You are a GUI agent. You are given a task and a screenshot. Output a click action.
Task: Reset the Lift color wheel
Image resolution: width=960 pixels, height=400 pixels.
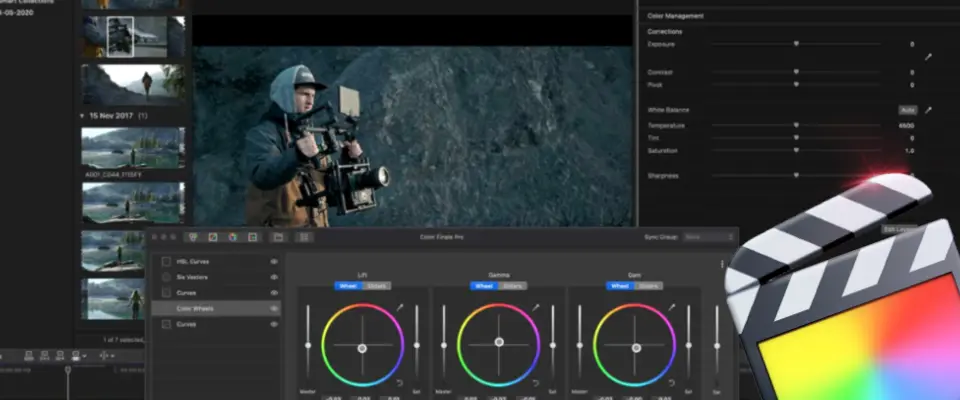click(x=399, y=383)
